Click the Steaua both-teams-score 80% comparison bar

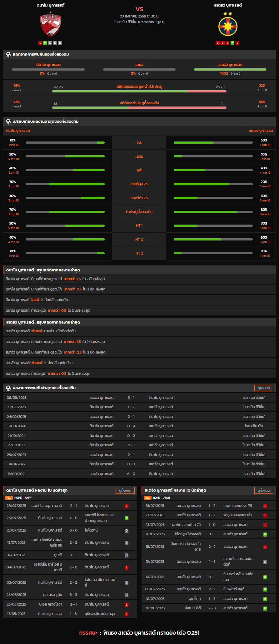point(213,212)
